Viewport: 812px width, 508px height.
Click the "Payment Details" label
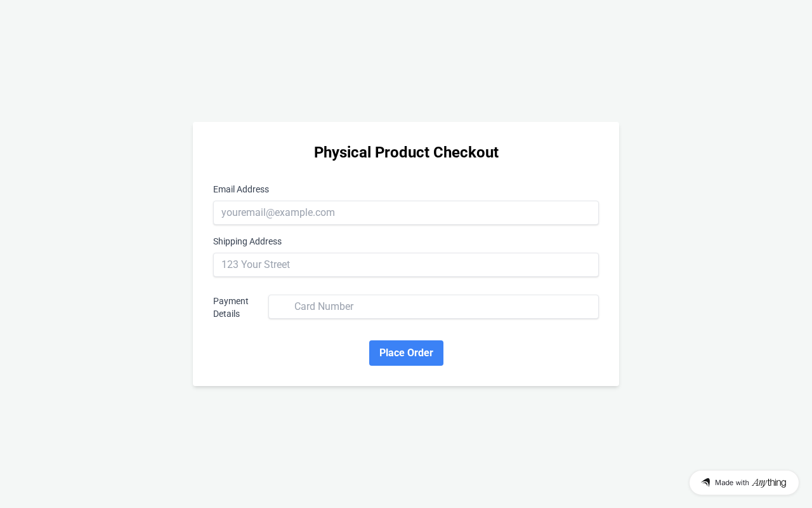231,307
